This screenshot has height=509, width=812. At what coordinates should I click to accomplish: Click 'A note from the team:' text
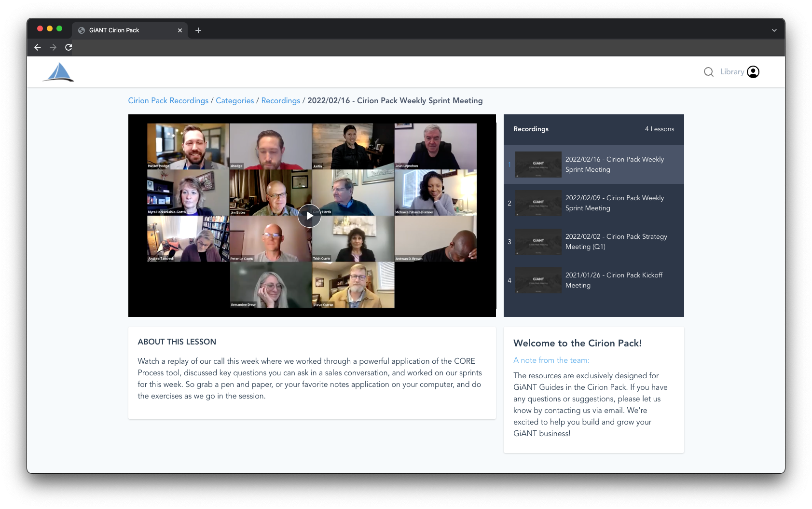coord(551,360)
